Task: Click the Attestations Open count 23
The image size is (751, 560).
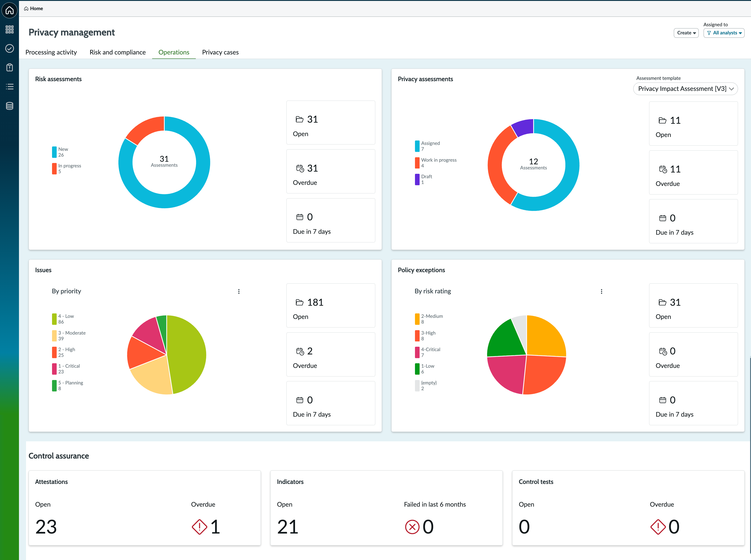Action: (x=46, y=527)
